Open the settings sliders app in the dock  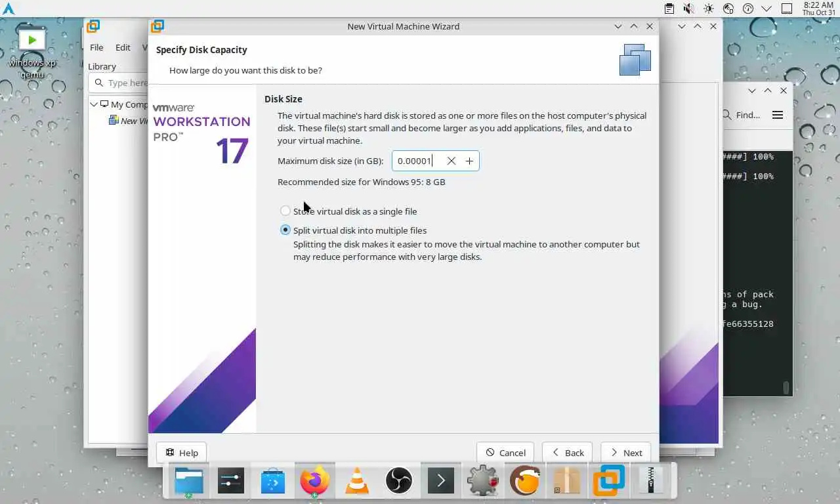click(230, 481)
